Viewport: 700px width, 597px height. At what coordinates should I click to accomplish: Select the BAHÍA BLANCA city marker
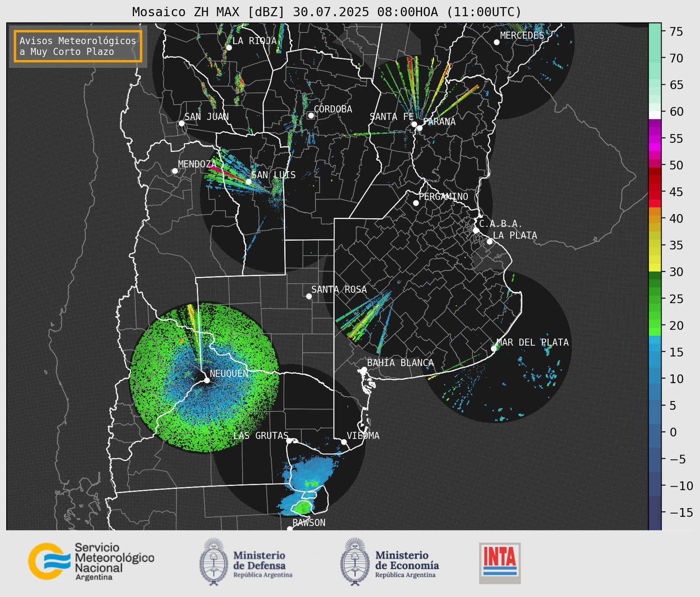coord(364,369)
